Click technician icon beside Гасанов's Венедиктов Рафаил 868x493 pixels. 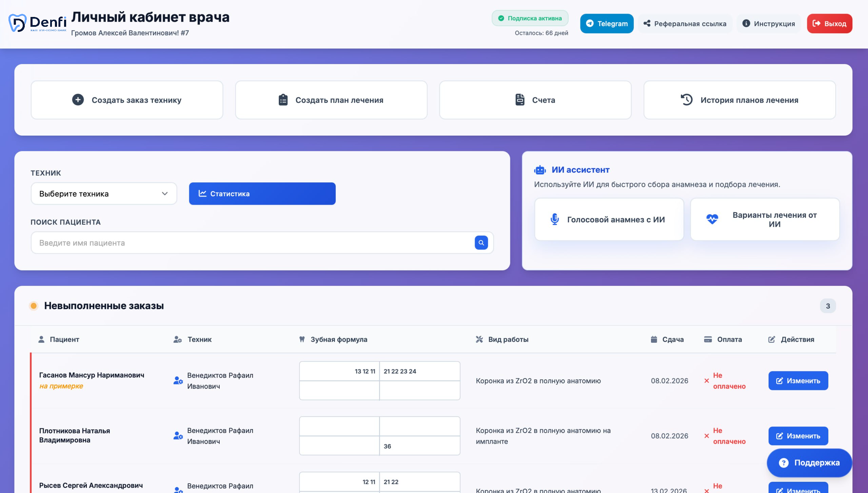click(178, 380)
